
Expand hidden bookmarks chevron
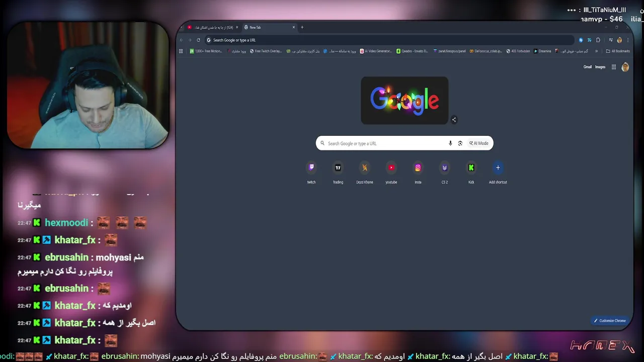coord(597,51)
